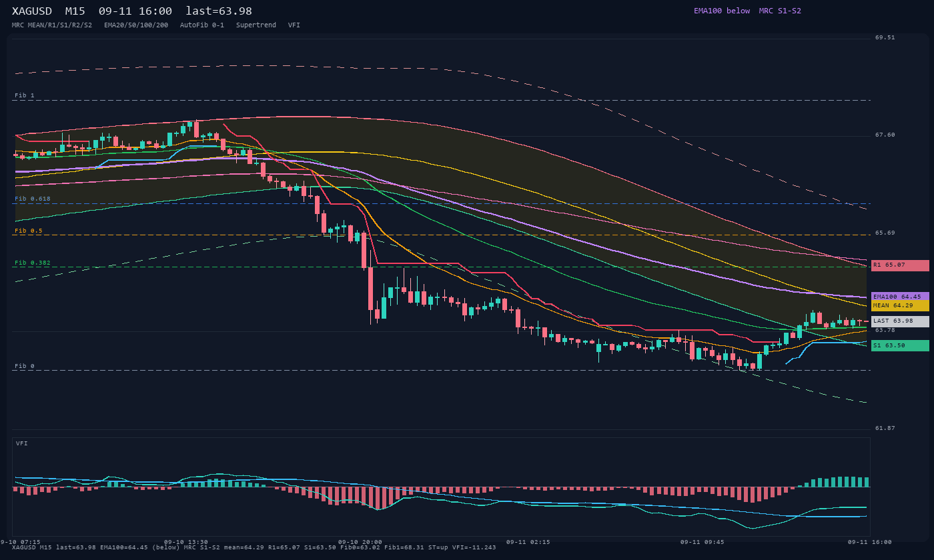This screenshot has width=934, height=560.
Task: Click the 09-10 13:30 time axis label
Action: (186, 542)
